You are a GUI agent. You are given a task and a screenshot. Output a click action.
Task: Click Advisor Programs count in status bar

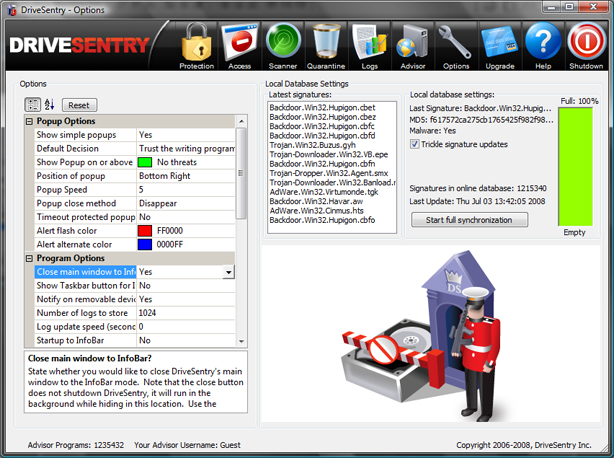tap(76, 445)
